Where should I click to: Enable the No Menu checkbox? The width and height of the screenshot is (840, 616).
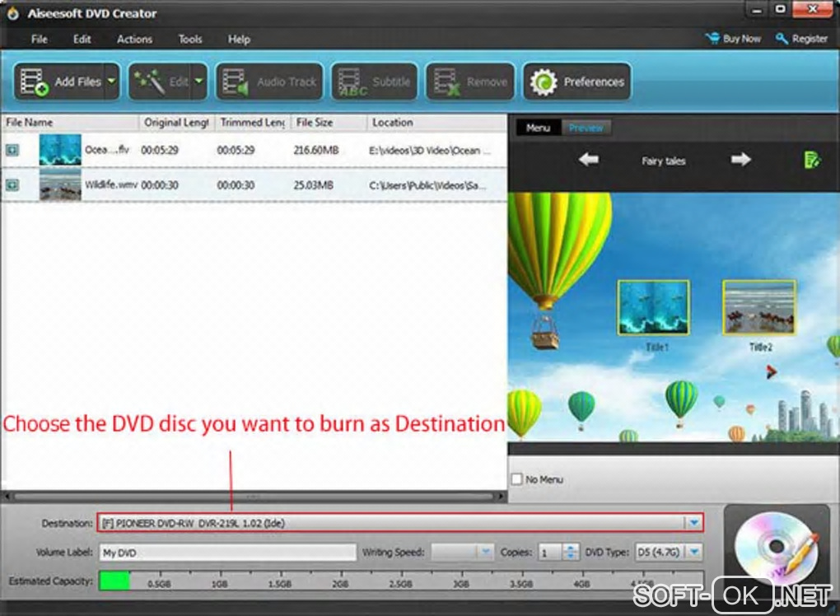click(x=517, y=478)
